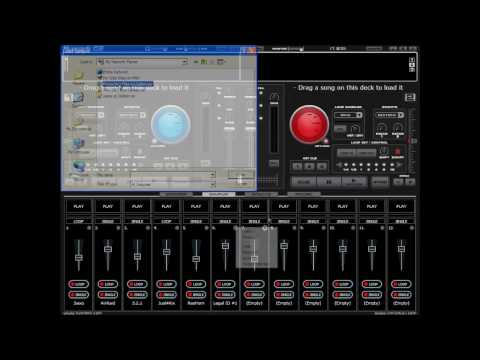Open Files of type dropdown in file dialog
The height and width of the screenshot is (360, 480).
click(172, 184)
